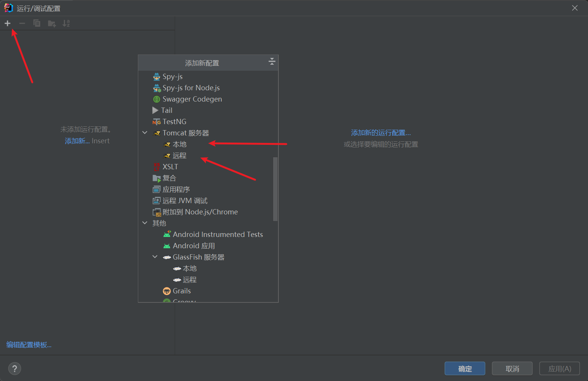Screen dimensions: 588x381
Task: Click the Sort Configurations alphabetically icon
Action: coord(66,23)
